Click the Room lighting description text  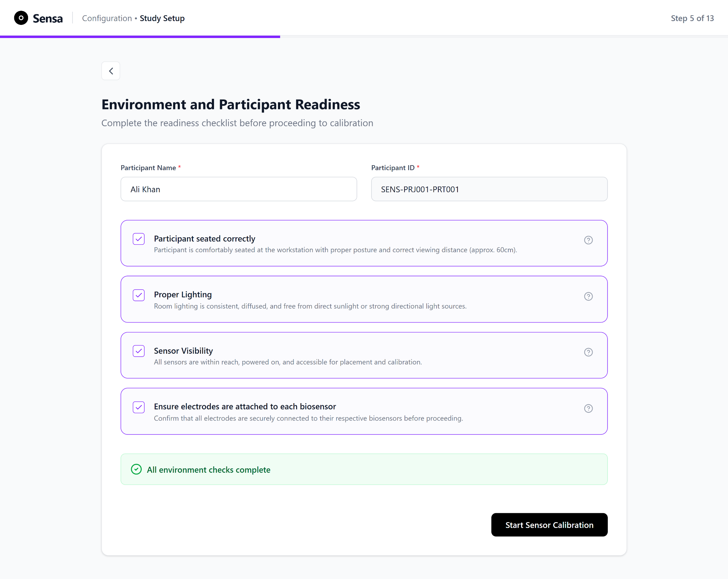click(x=310, y=306)
